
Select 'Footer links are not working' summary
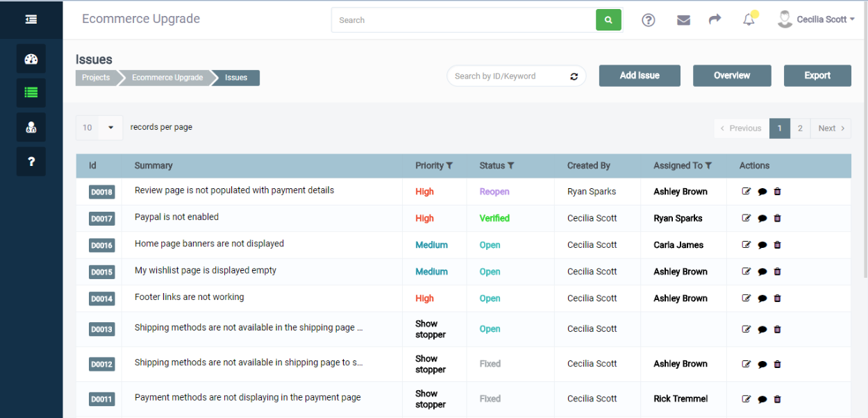coord(190,297)
